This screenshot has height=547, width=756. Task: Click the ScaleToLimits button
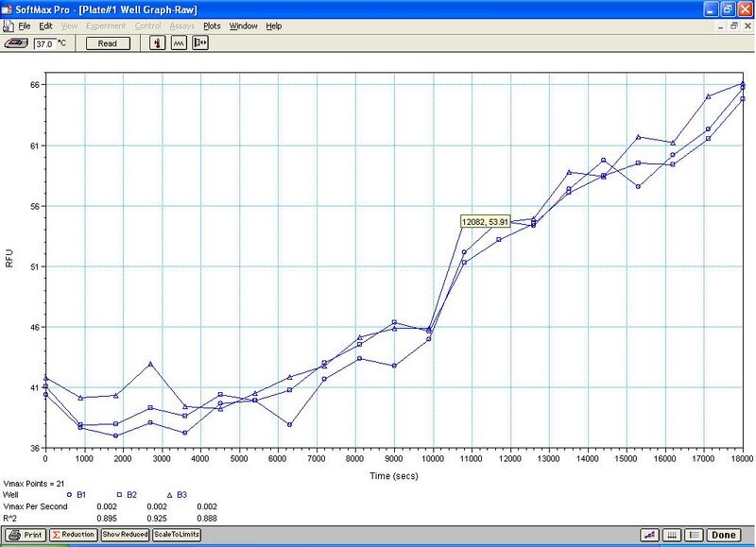[x=177, y=535]
